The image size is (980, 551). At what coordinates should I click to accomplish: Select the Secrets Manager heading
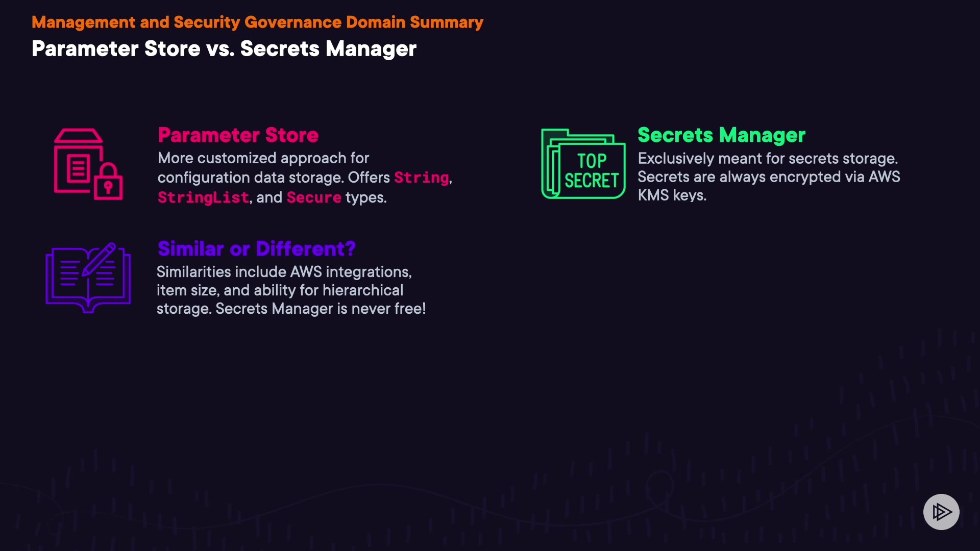(721, 135)
